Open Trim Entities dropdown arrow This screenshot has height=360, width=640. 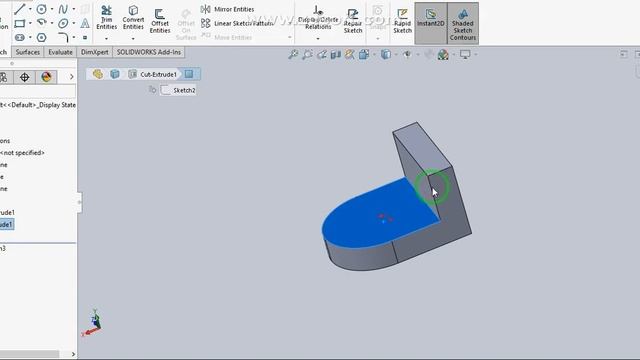pos(107,39)
